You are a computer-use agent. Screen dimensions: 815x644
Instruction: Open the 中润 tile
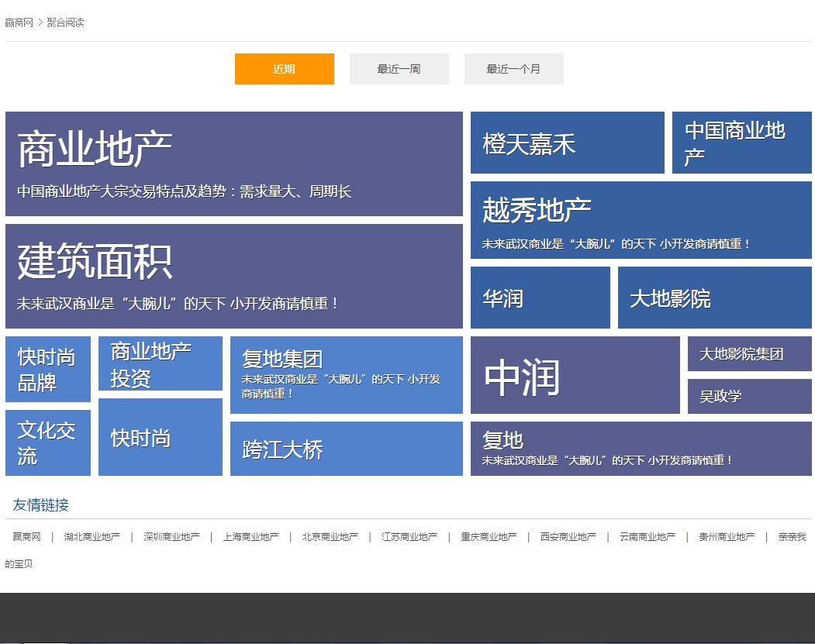(x=575, y=375)
